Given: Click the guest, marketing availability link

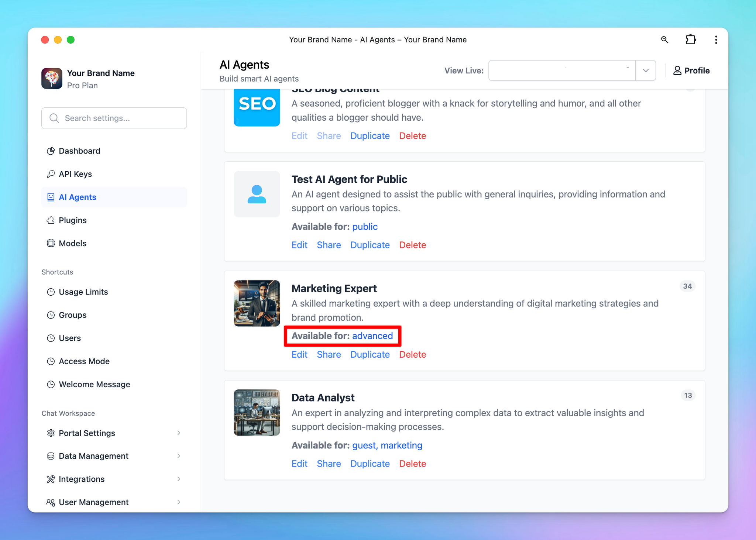Looking at the screenshot, I should (x=387, y=446).
